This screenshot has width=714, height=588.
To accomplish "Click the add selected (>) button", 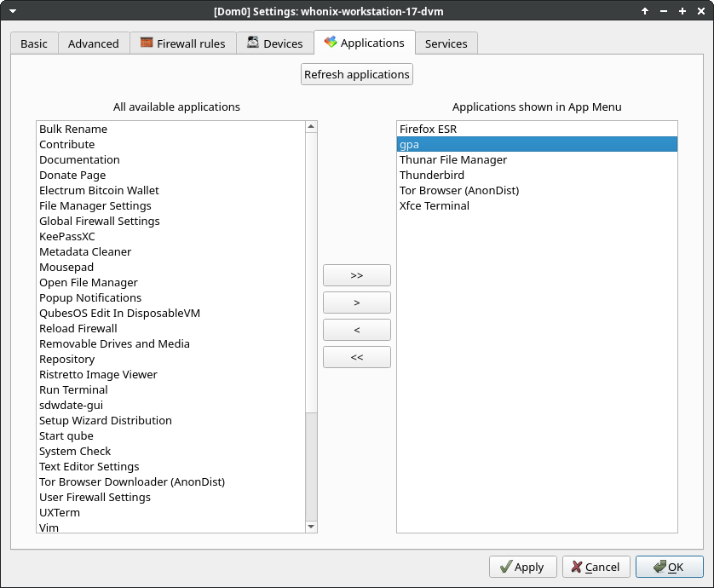I will click(x=356, y=303).
